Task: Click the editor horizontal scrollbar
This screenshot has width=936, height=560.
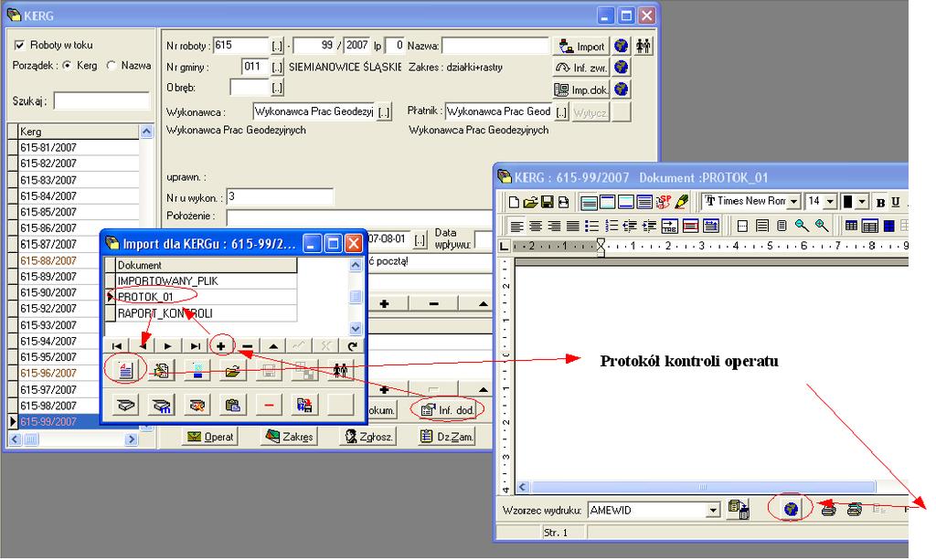Action: [x=703, y=487]
